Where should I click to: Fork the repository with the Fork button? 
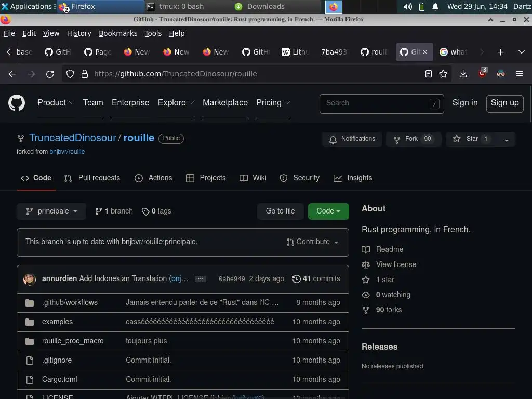coord(413,139)
